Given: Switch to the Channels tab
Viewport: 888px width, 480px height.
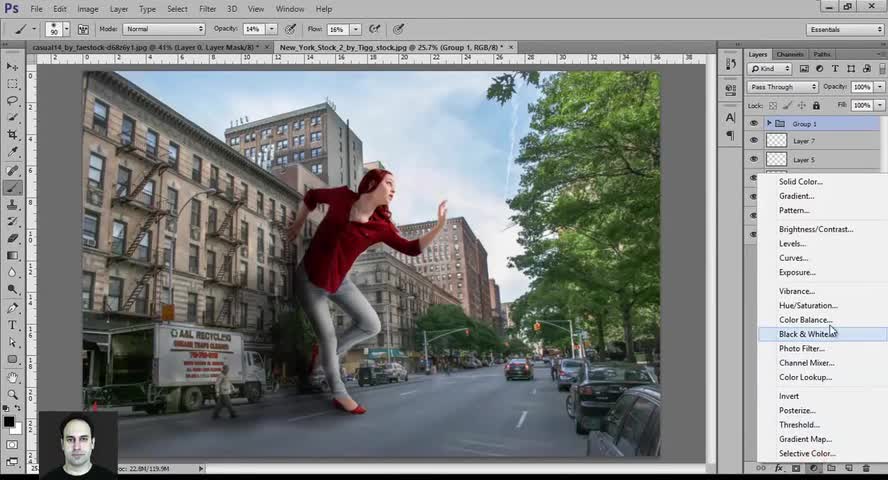Looking at the screenshot, I should point(790,54).
